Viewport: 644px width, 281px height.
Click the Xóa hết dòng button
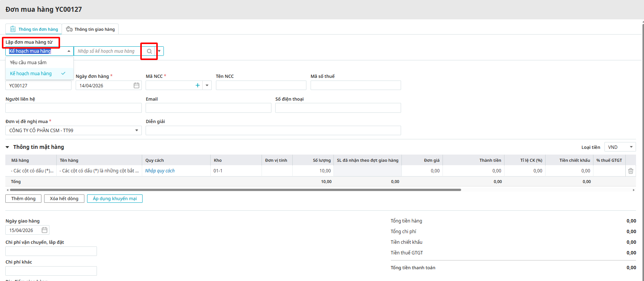coord(64,199)
